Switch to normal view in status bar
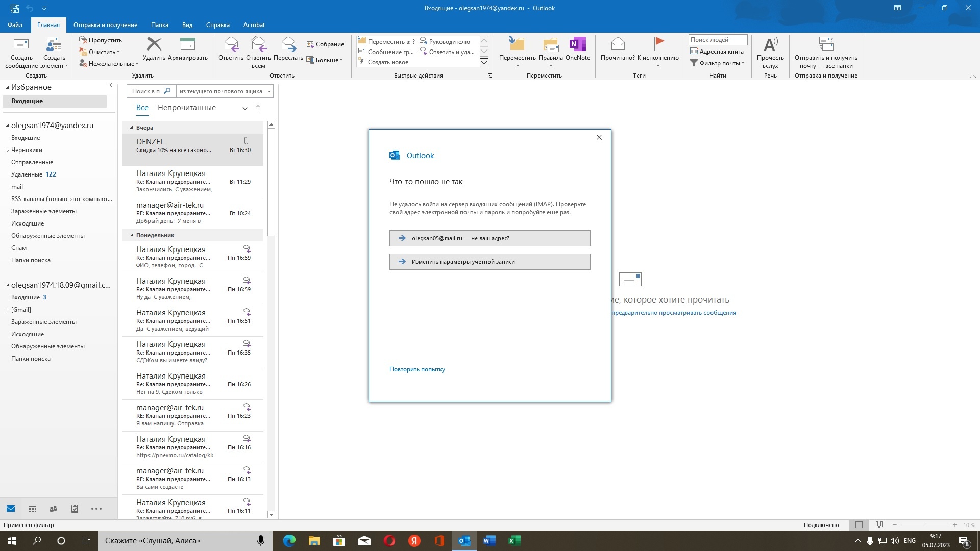This screenshot has height=551, width=980. [859, 525]
